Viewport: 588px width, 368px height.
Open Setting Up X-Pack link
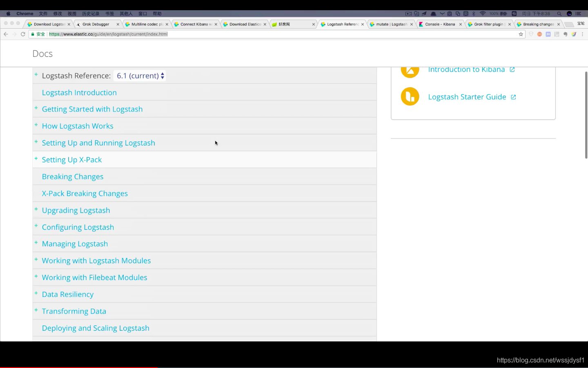(72, 160)
